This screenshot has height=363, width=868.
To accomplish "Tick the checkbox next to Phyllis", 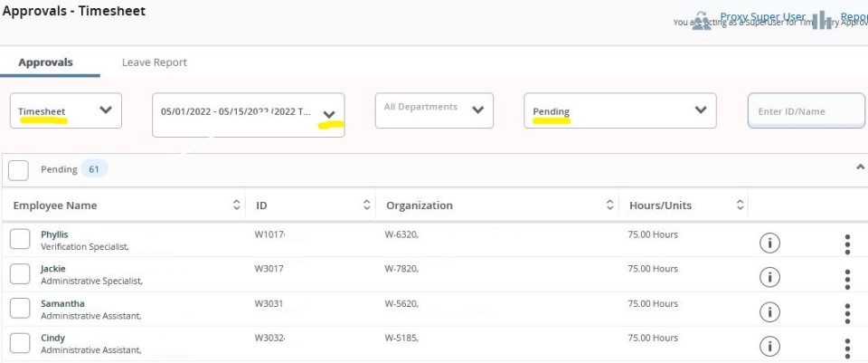I will coord(20,239).
